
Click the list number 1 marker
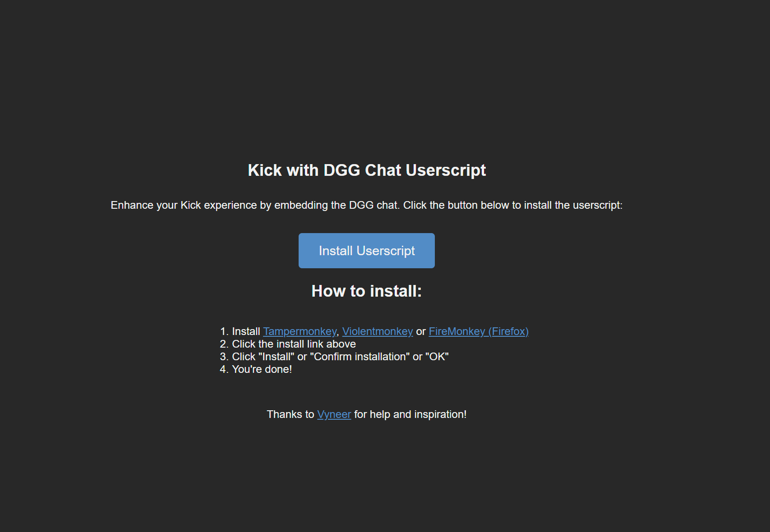click(224, 331)
